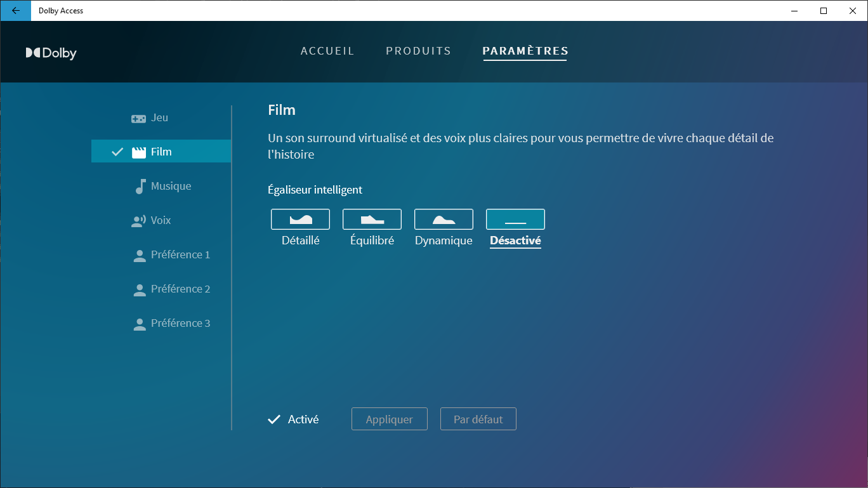Close the Dolby Access window
This screenshot has width=868, height=488.
click(x=853, y=10)
